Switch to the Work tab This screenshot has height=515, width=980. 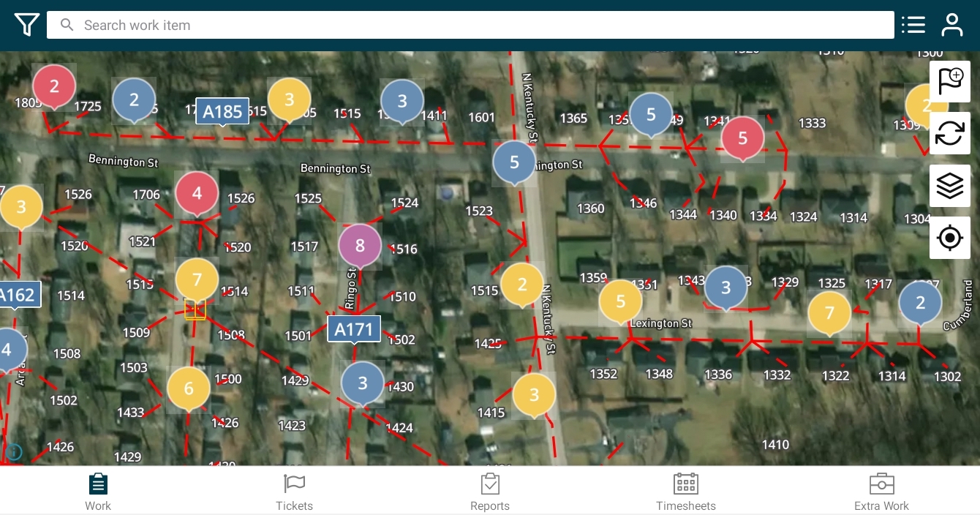(x=98, y=492)
